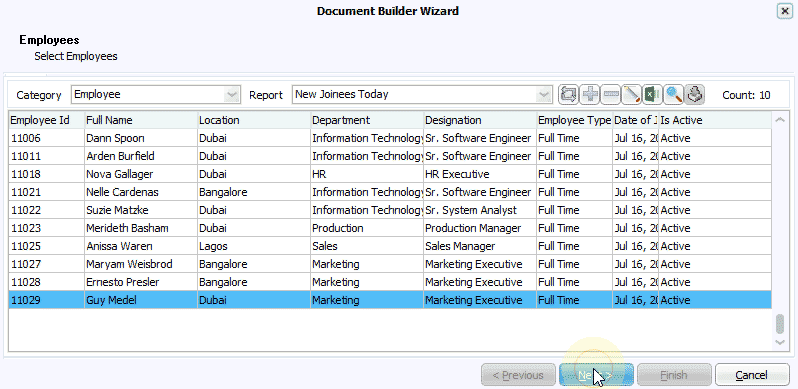Click Employee Id cell 11025
Screen dimensions: 798x389
click(46, 246)
